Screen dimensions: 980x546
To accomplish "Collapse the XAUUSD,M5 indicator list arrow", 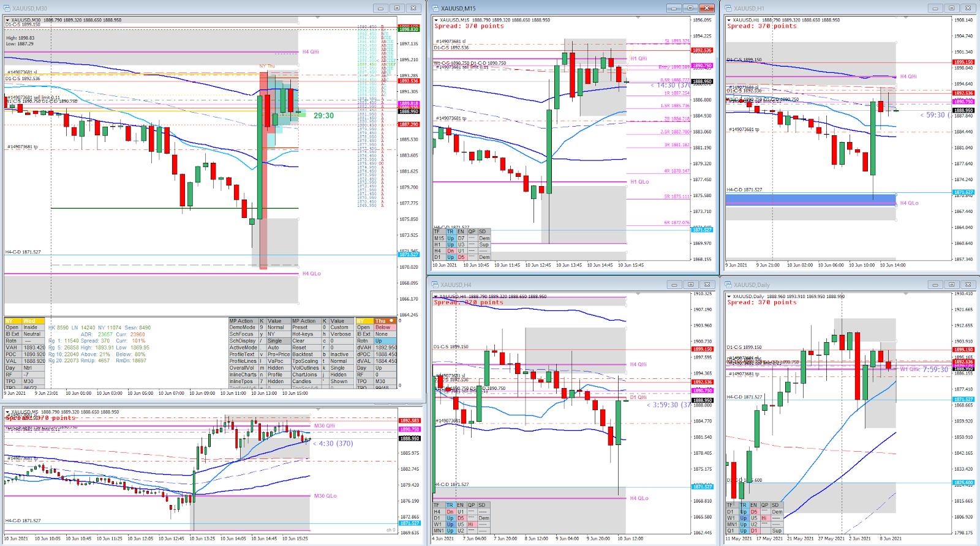I will [x=7, y=413].
